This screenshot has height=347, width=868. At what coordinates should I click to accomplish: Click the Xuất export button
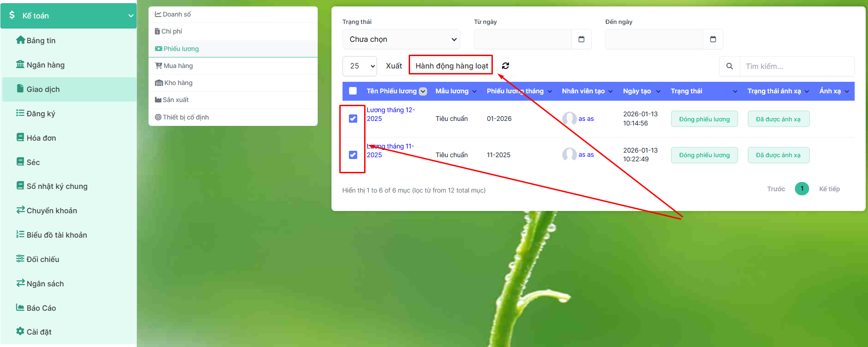(394, 66)
